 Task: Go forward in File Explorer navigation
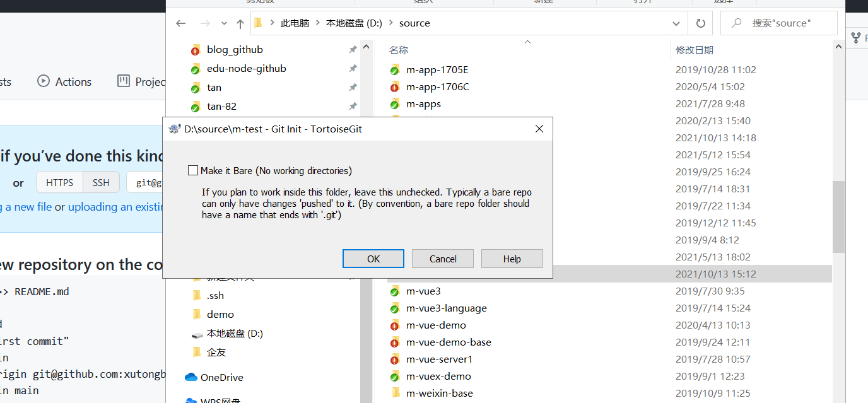[x=204, y=23]
